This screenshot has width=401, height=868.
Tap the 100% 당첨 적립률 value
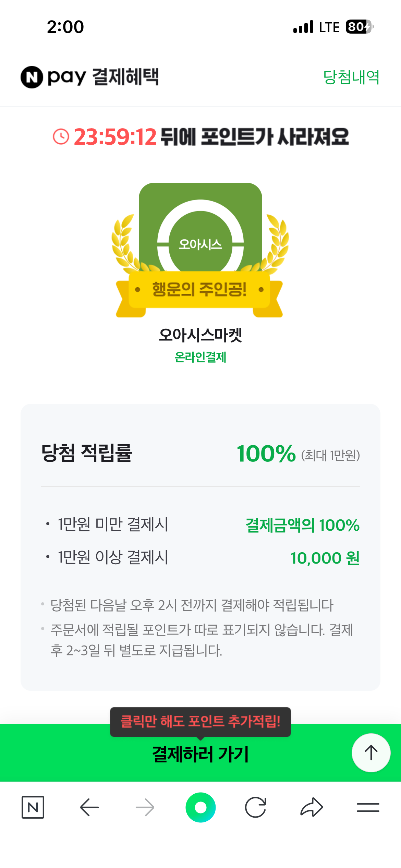click(x=266, y=454)
